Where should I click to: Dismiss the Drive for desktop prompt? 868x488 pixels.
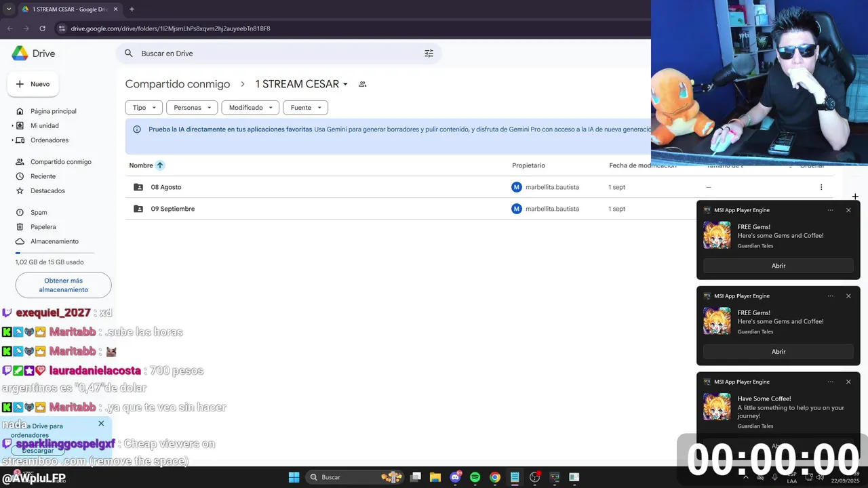click(101, 424)
